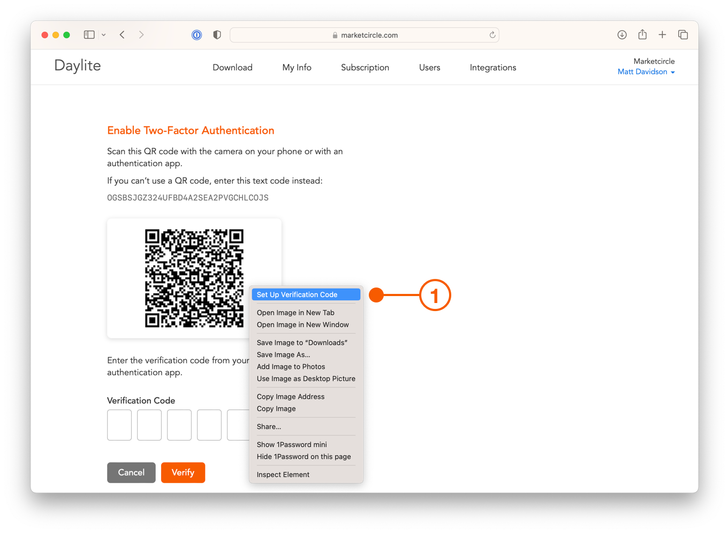Click the lock icon in address bar
Image resolution: width=728 pixels, height=560 pixels.
pos(335,35)
